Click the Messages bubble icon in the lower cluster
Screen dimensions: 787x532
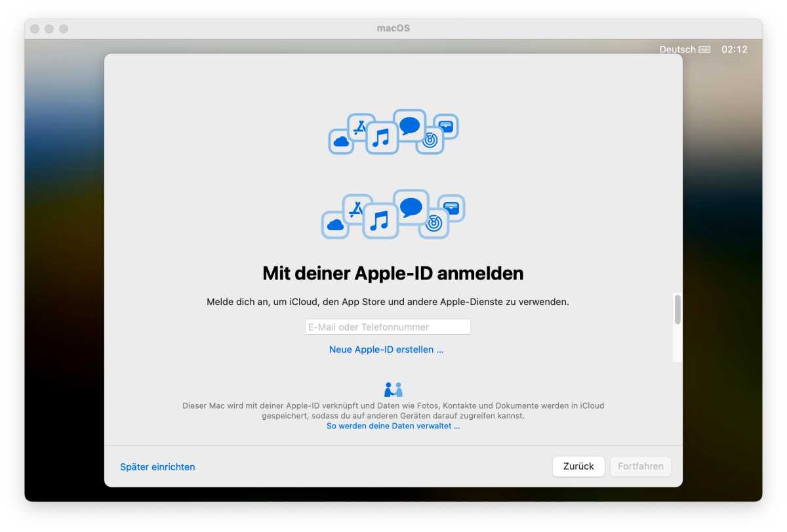click(x=411, y=207)
